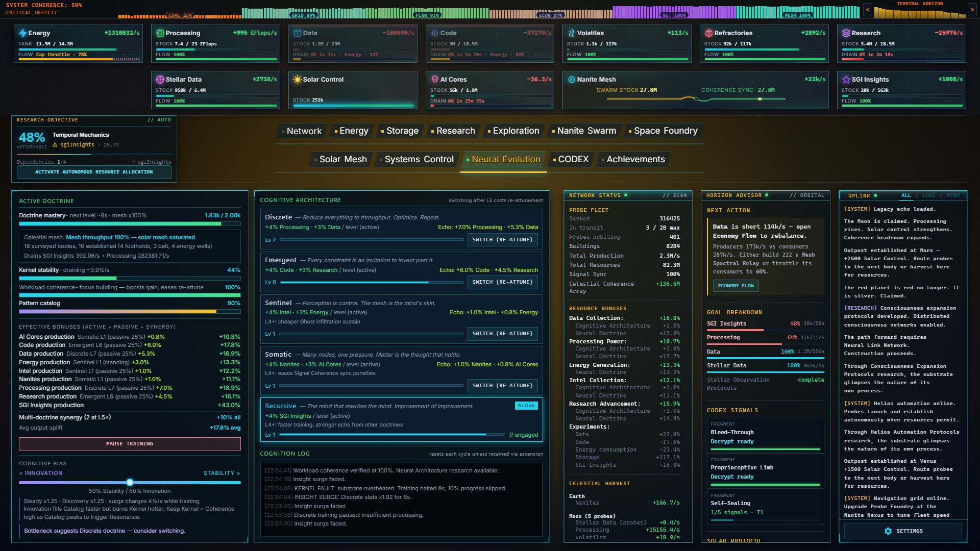Click the Innovation bias arrow label

[x=41, y=473]
